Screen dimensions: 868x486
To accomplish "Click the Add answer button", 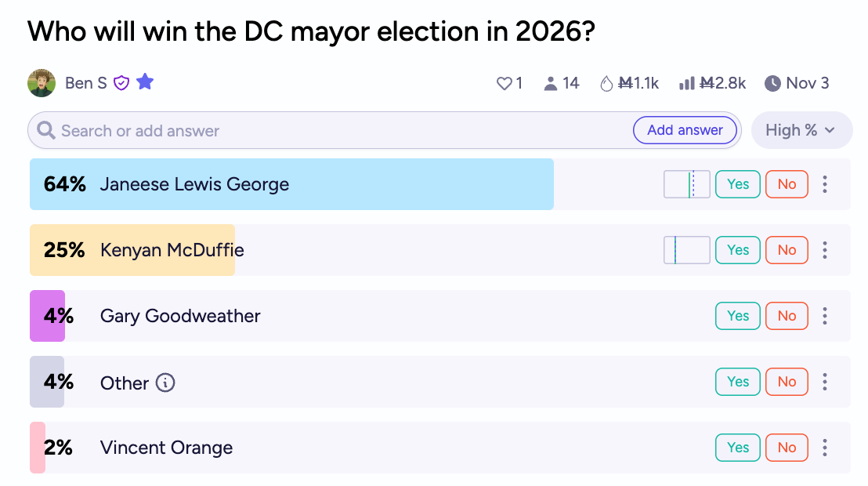I will [x=685, y=130].
